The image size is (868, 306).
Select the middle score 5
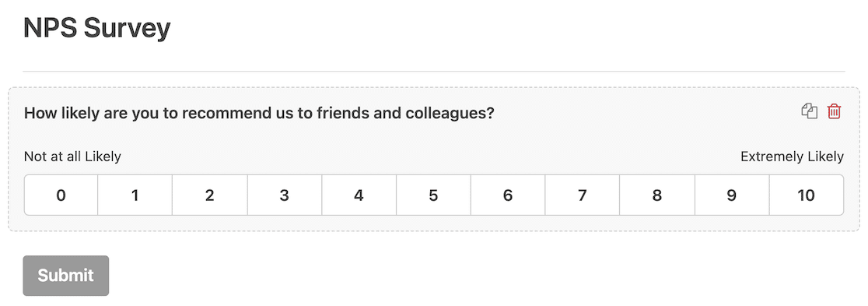[433, 195]
